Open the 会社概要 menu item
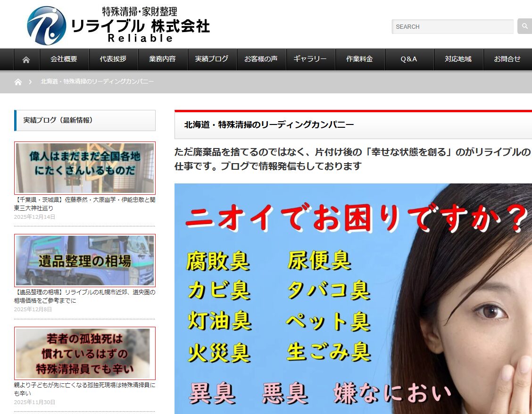532x414 pixels. 64,59
